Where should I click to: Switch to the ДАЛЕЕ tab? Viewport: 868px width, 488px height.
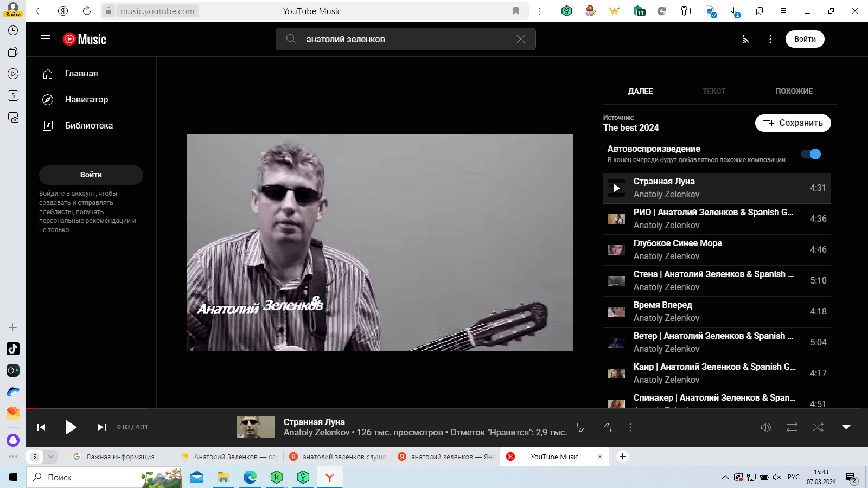[x=640, y=91]
